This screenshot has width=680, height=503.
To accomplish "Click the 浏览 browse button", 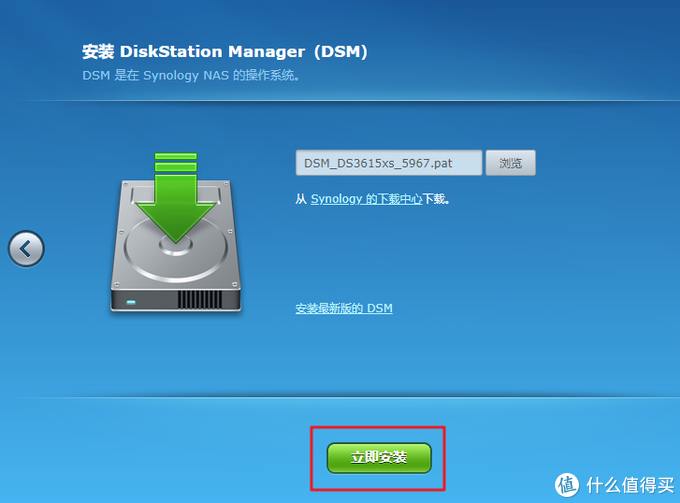I will [510, 163].
